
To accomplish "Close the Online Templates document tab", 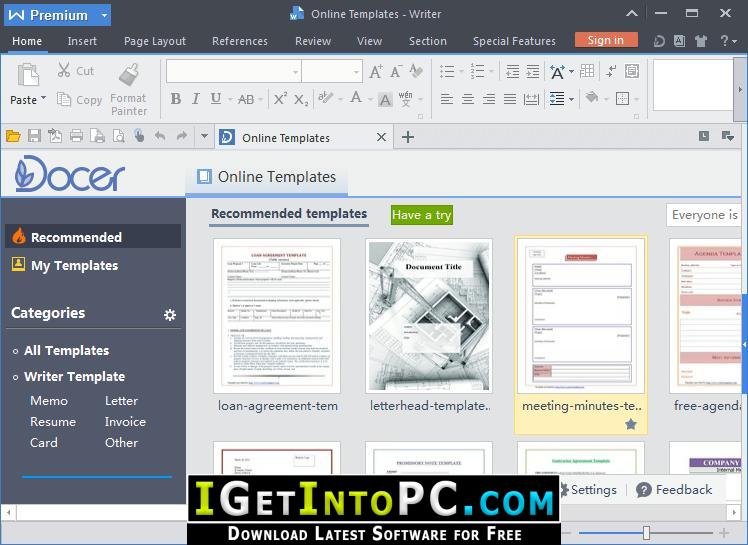I will [381, 137].
